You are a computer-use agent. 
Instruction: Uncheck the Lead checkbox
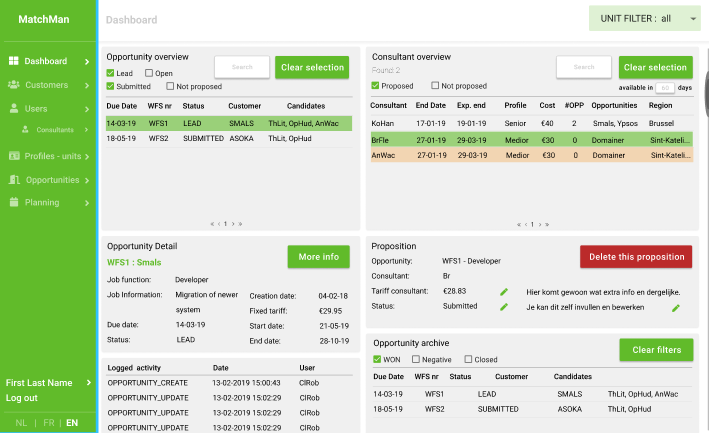click(111, 73)
